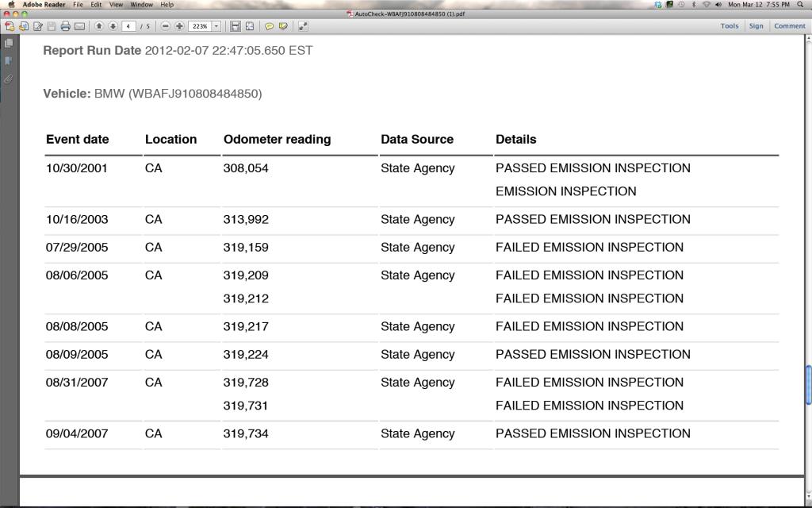This screenshot has width=812, height=508.
Task: Click the volume speaker menu bar icon
Action: click(x=718, y=4)
